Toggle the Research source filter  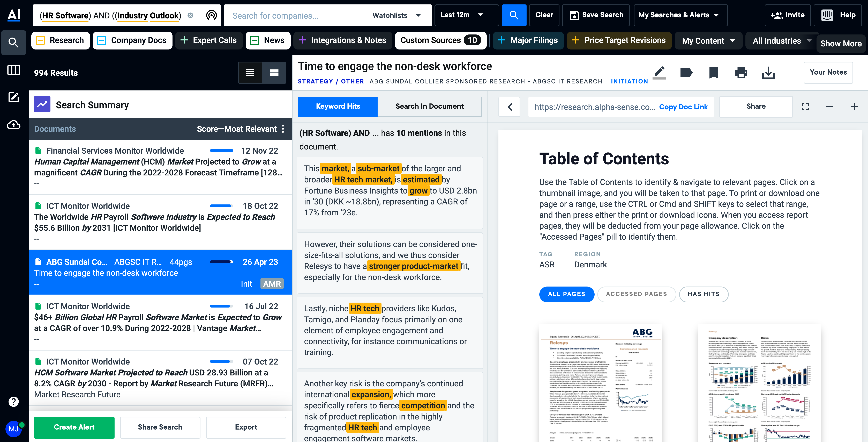point(60,40)
